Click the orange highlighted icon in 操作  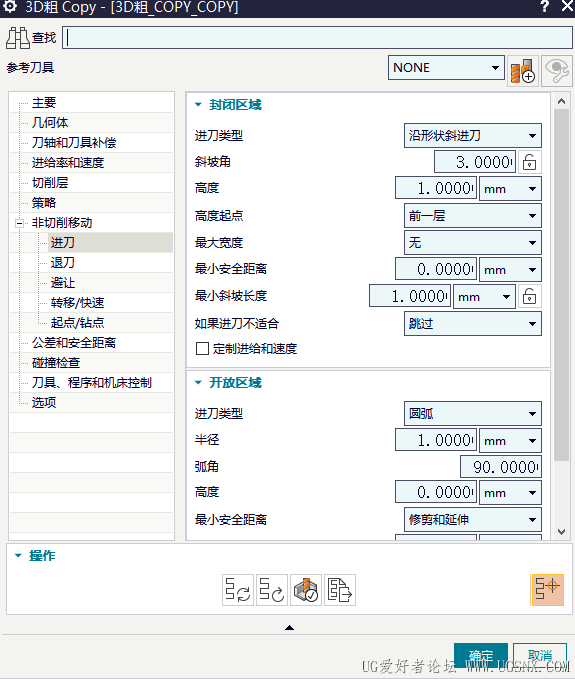pyautogui.click(x=547, y=590)
